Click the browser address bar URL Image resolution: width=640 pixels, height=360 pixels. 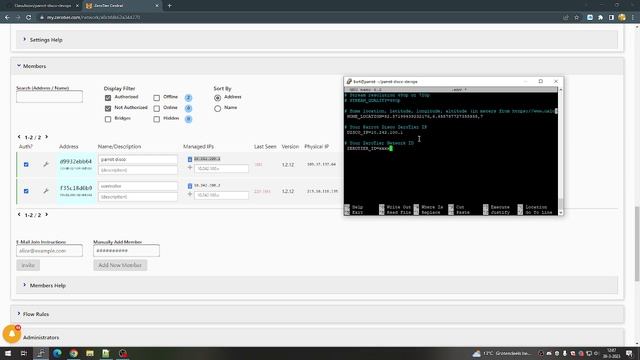(x=93, y=18)
